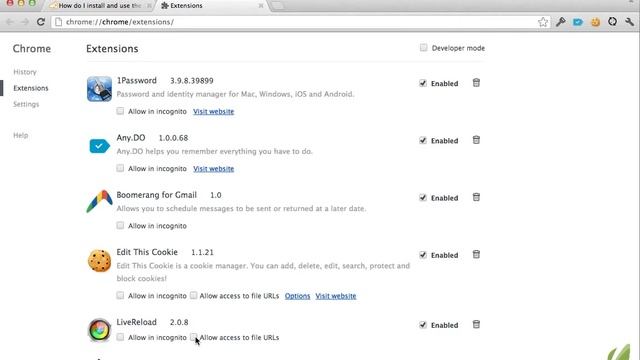Click version number 3.9.8.39899
The width and height of the screenshot is (640, 360).
point(192,81)
